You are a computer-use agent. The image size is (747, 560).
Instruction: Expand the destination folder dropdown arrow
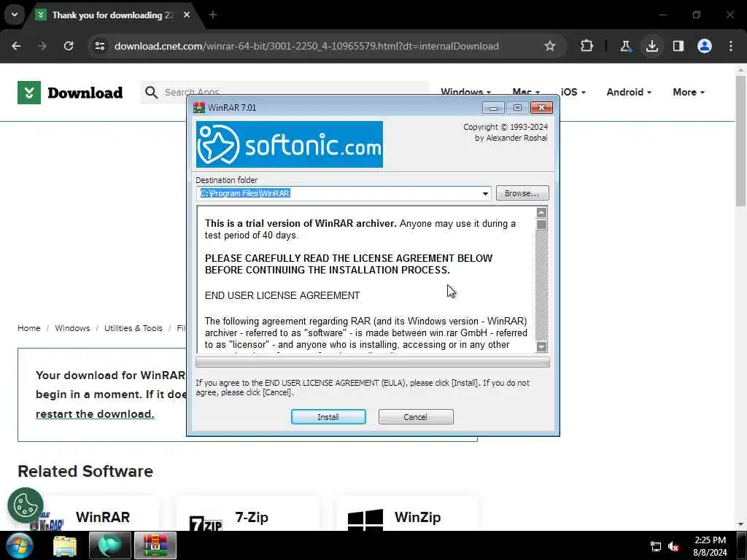click(x=485, y=193)
